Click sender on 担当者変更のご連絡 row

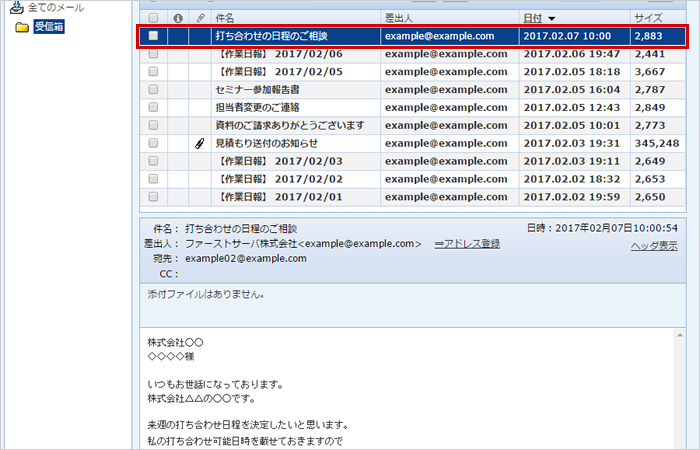[446, 108]
